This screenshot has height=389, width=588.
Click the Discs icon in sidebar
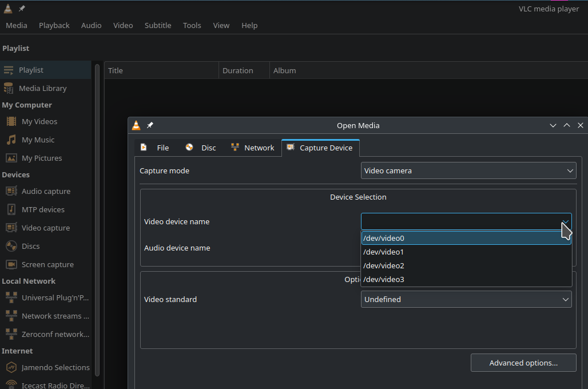click(x=11, y=246)
